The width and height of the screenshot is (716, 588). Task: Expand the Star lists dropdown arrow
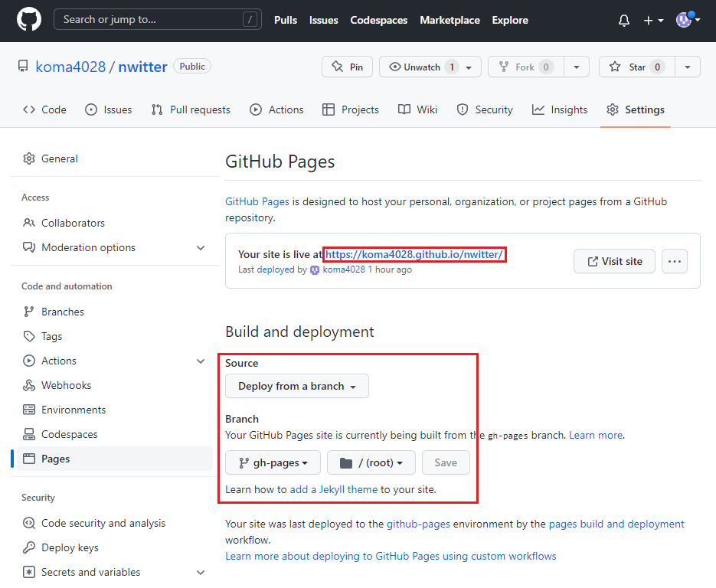688,67
